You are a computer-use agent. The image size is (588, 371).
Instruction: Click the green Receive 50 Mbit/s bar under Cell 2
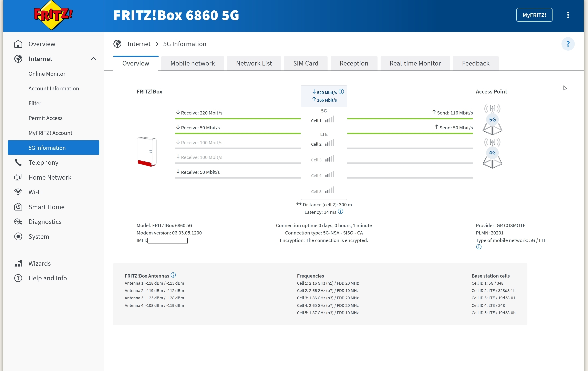(x=238, y=133)
